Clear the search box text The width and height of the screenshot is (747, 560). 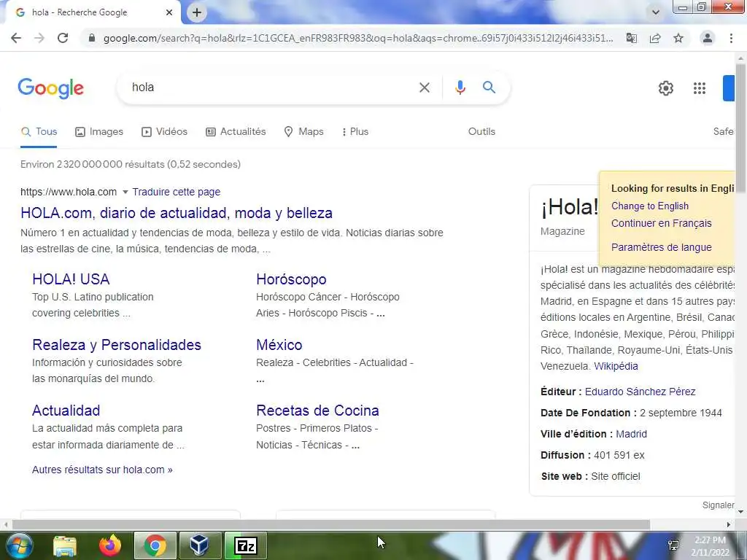[x=425, y=87]
